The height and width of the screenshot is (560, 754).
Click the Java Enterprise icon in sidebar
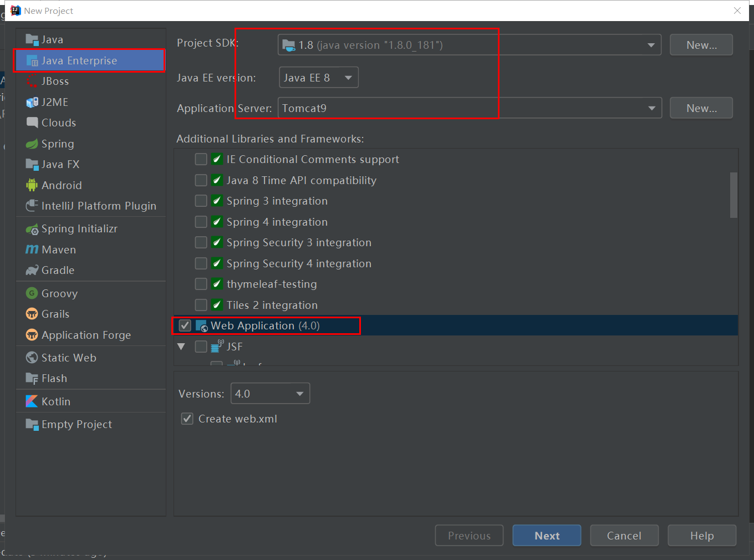[x=32, y=60]
